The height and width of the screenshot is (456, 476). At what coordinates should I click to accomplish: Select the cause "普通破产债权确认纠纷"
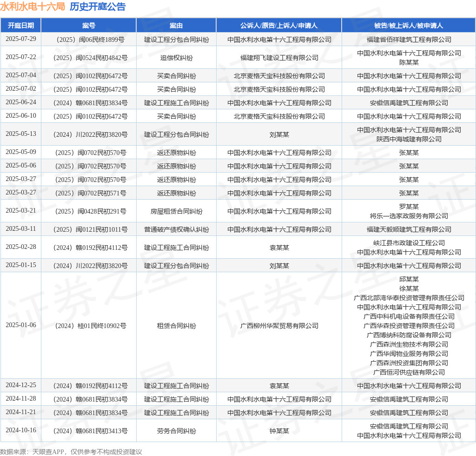pyautogui.click(x=176, y=229)
